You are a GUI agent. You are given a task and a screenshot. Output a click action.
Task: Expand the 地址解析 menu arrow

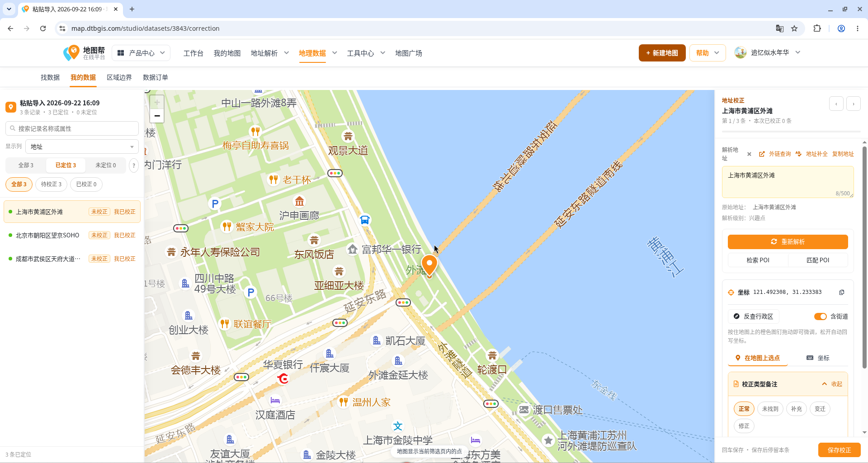click(x=286, y=53)
